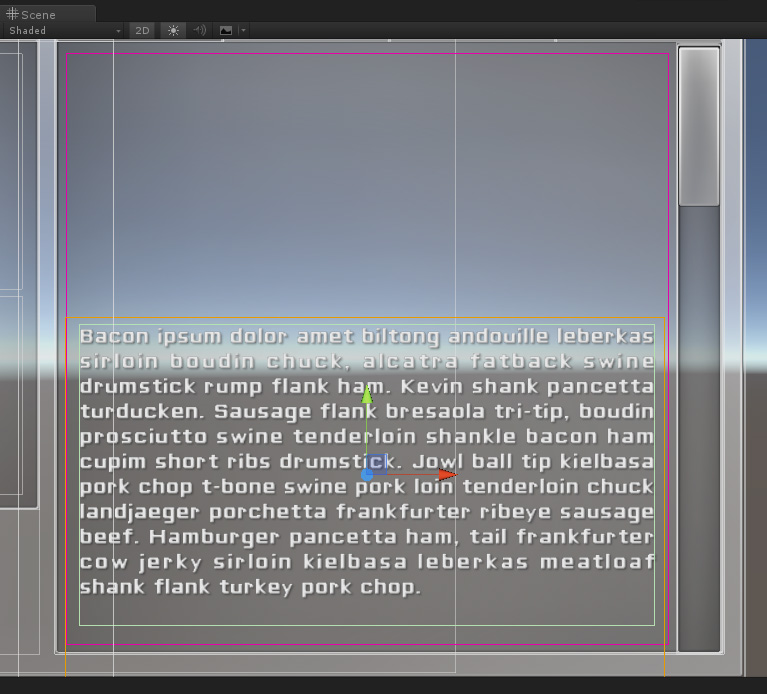The height and width of the screenshot is (694, 767).
Task: Toggle the 2D view mode button
Action: 142,30
